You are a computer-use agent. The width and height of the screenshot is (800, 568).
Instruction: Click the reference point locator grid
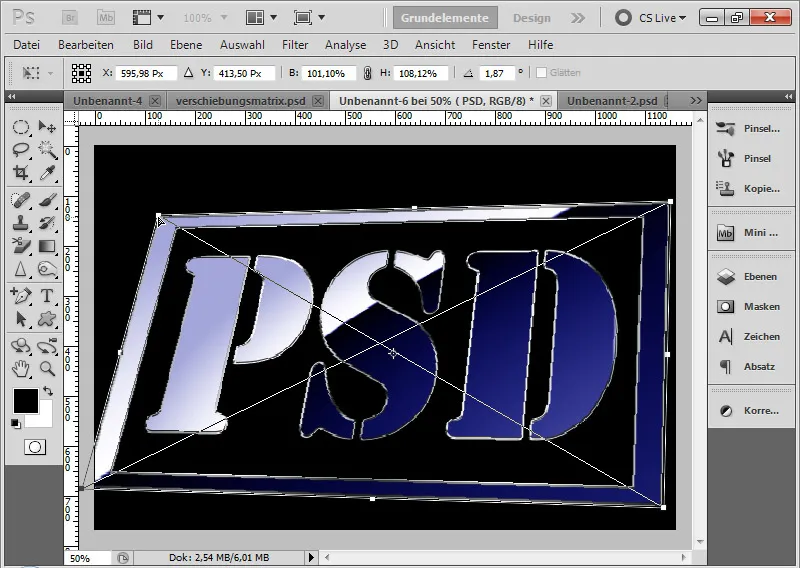coord(81,73)
